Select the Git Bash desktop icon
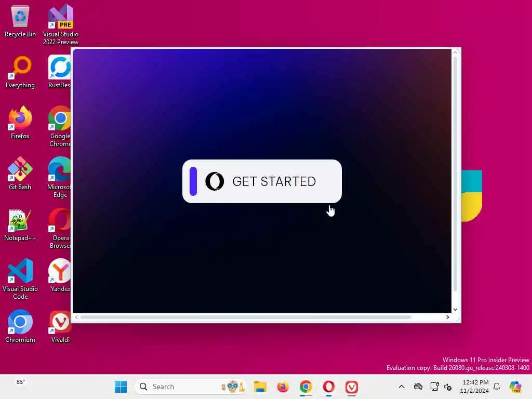The width and height of the screenshot is (532, 399). click(20, 174)
